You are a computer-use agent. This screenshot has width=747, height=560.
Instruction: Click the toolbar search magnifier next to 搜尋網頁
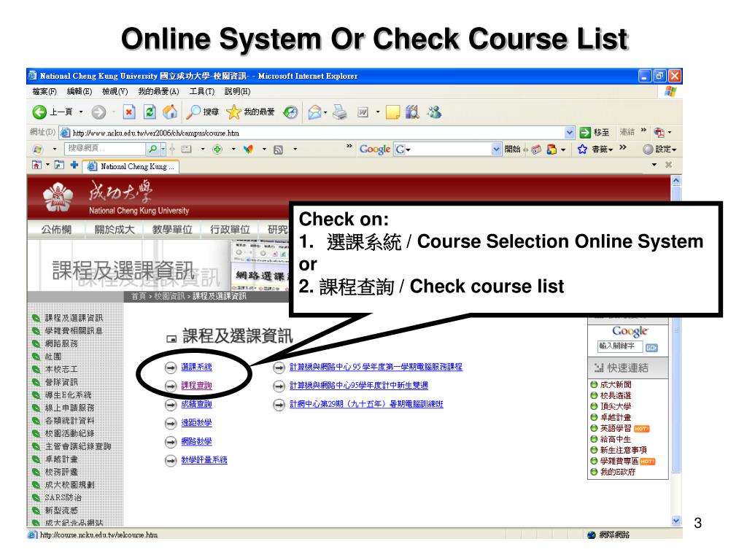(x=153, y=149)
